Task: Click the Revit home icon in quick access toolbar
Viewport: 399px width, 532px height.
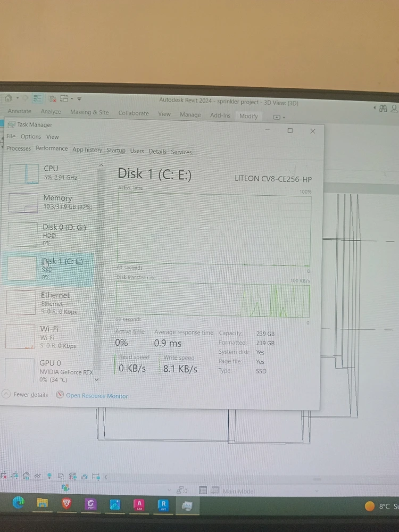Action: (9, 98)
